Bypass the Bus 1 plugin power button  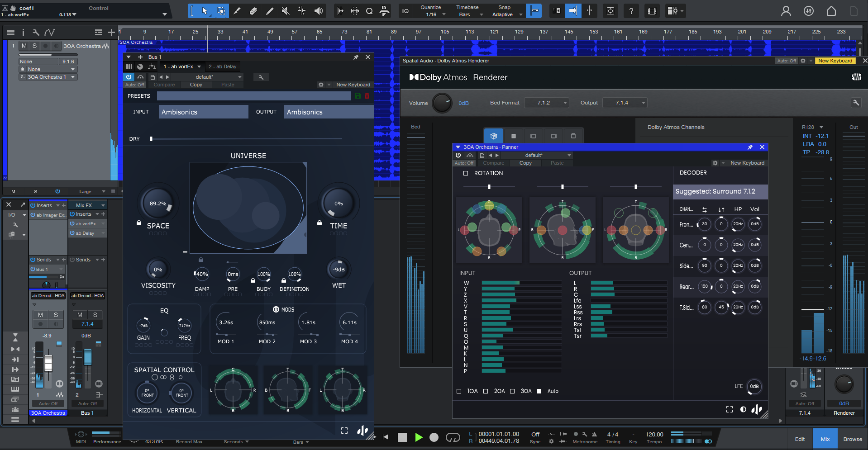pos(129,77)
